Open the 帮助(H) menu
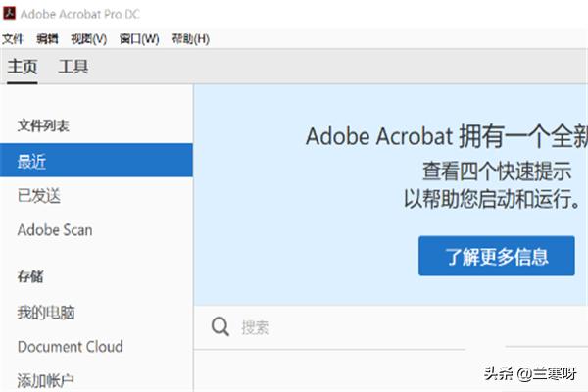This screenshot has height=392, width=588. click(x=190, y=39)
